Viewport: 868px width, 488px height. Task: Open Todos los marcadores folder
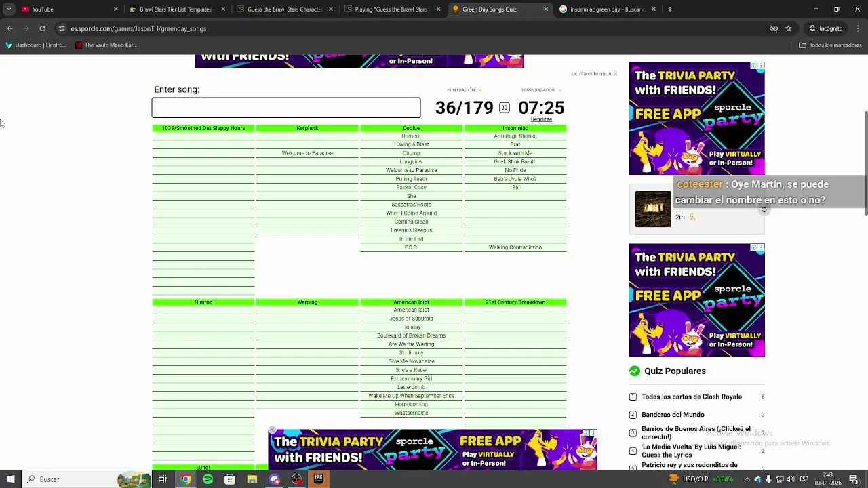[830, 45]
